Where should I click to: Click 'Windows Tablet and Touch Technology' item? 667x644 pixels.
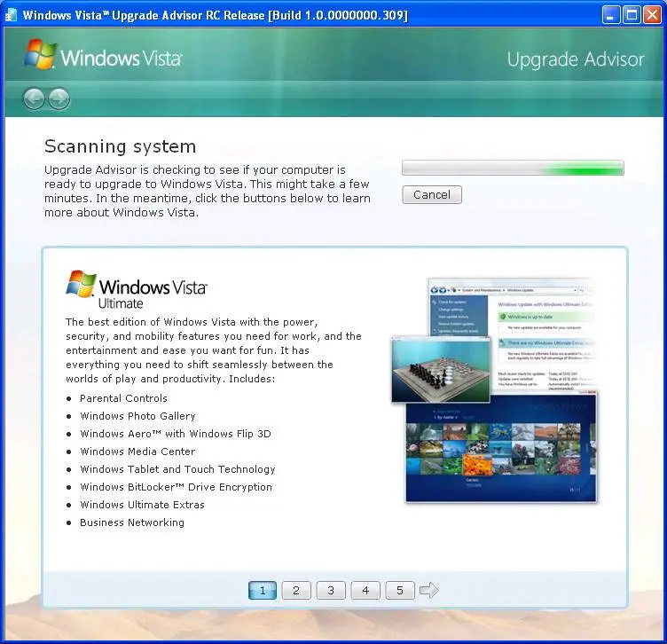click(177, 469)
